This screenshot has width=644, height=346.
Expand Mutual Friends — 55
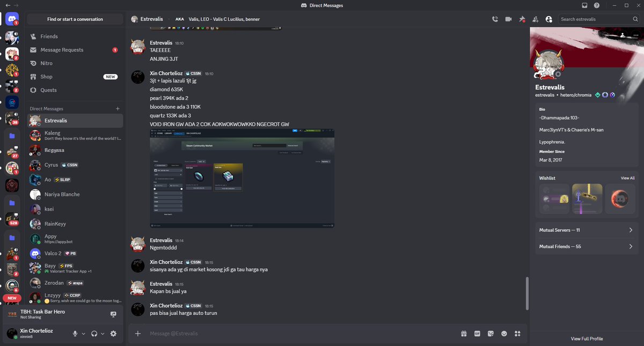[x=586, y=247]
